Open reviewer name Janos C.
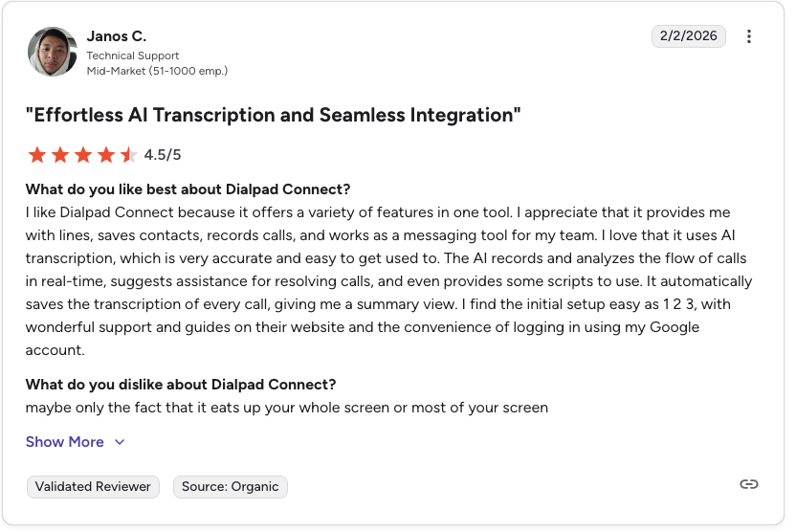 pyautogui.click(x=117, y=36)
